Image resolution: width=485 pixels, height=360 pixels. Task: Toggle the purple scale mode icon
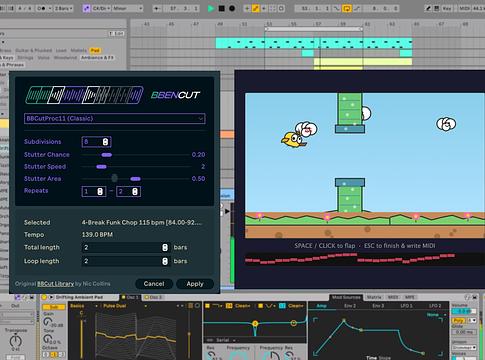pyautogui.click(x=86, y=8)
